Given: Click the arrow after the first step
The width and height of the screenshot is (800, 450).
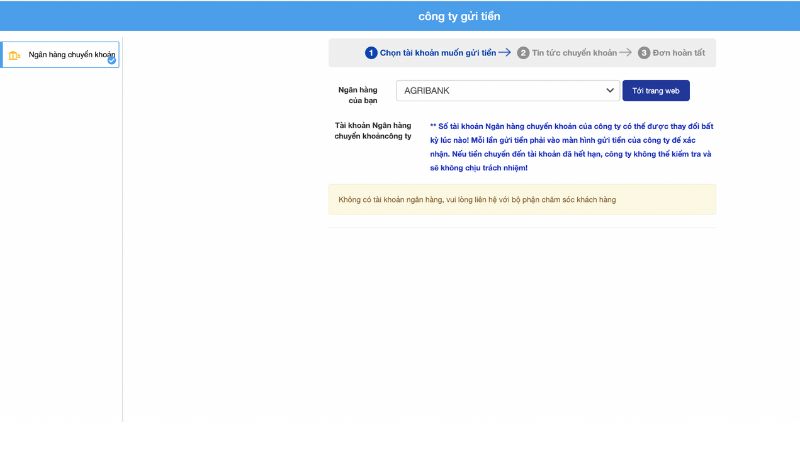Looking at the screenshot, I should tap(504, 53).
